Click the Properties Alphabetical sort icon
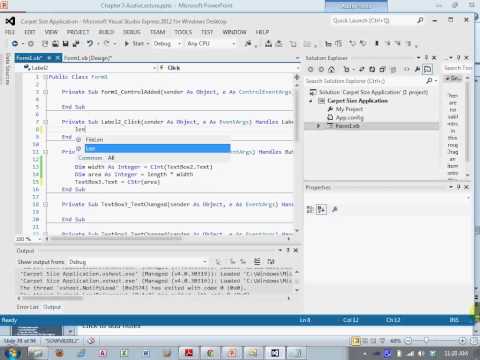The width and height of the screenshot is (480, 360). point(321,209)
